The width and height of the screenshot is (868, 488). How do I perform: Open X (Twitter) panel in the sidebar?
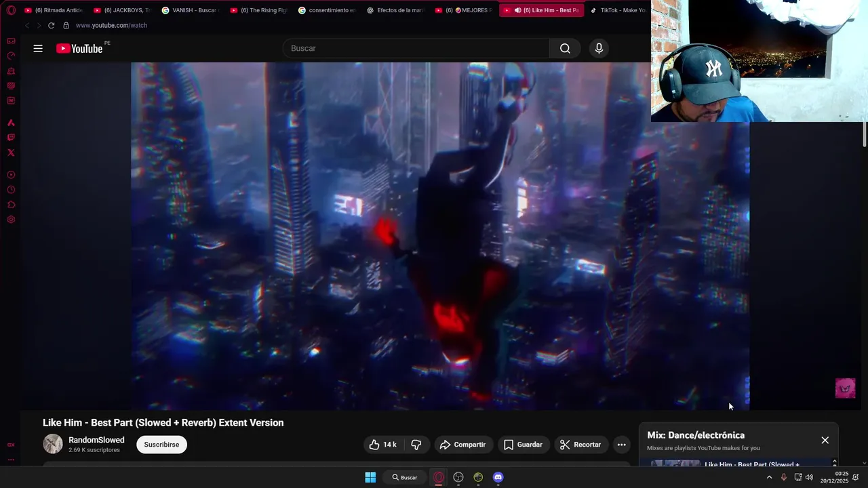point(11,152)
